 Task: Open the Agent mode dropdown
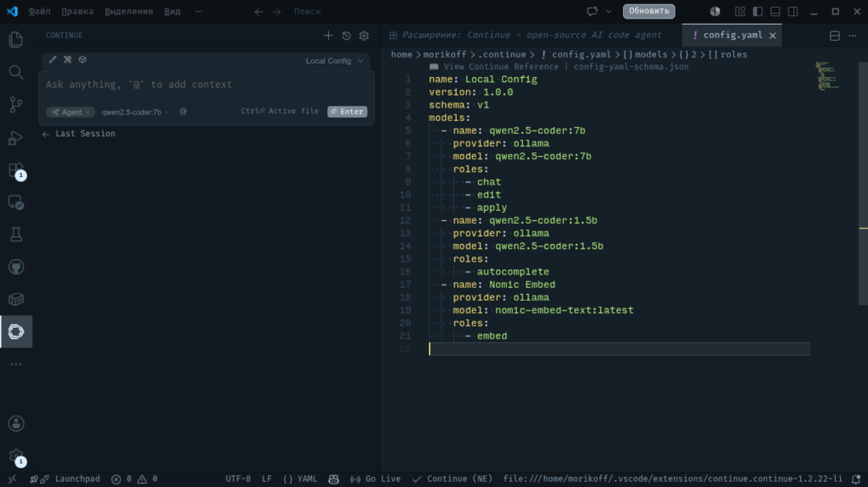pos(70,112)
